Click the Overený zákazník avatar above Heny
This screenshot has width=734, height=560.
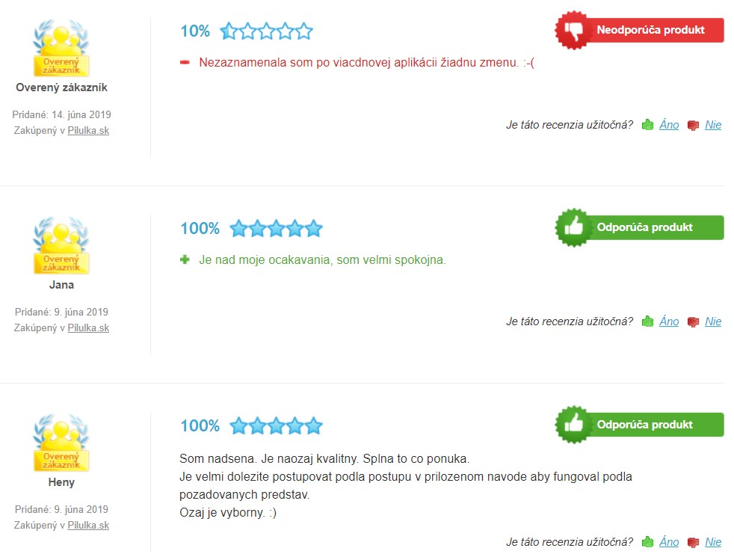(61, 443)
